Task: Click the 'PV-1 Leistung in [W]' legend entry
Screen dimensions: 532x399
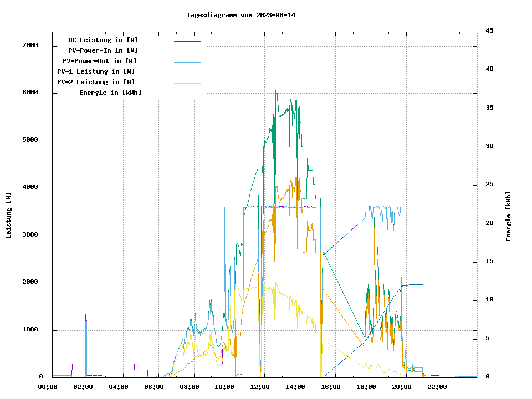Action: pyautogui.click(x=96, y=71)
